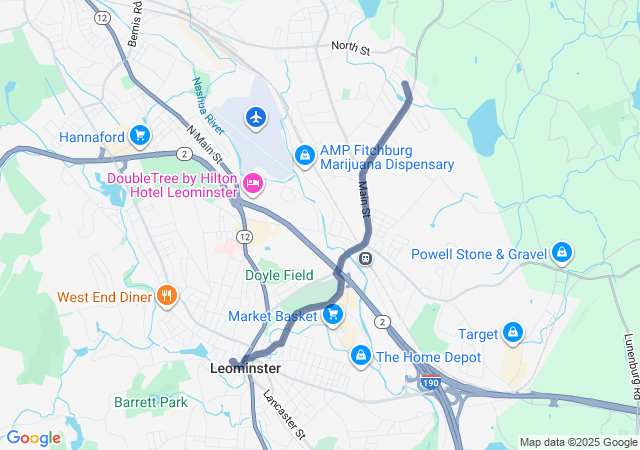Select the Nashua River label
Viewport: 640px width, 450px height.
208,106
